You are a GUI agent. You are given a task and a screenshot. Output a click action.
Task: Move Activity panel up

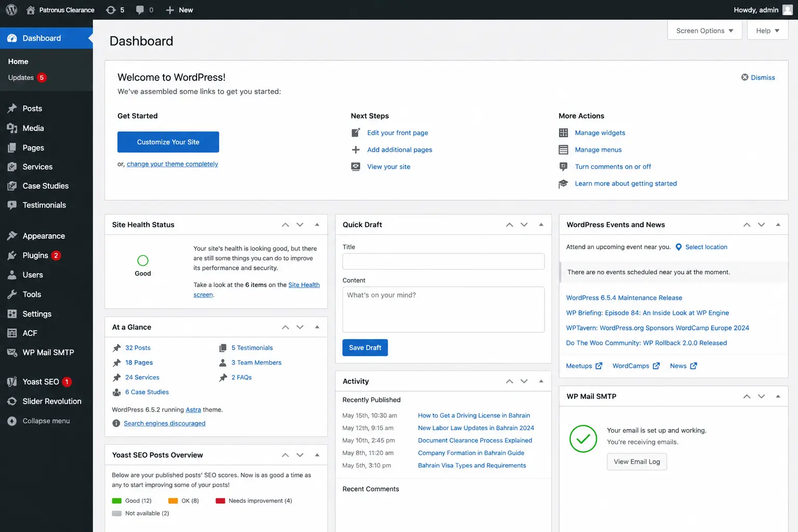(509, 381)
